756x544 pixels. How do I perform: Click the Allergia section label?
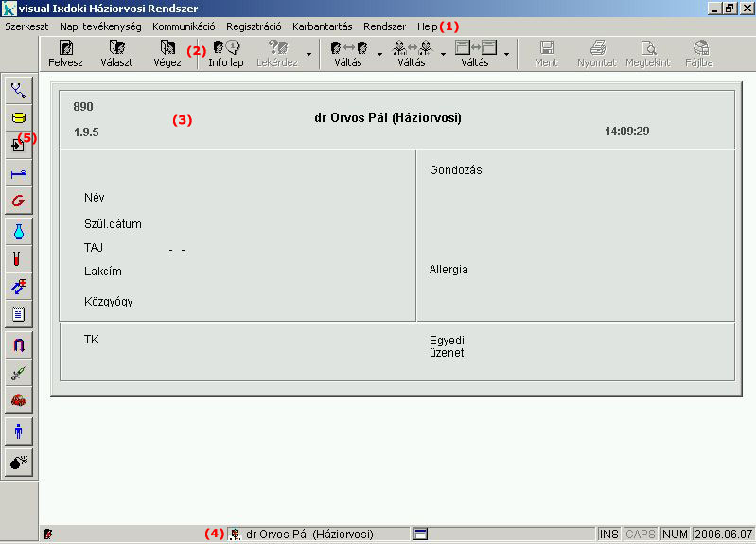(448, 270)
